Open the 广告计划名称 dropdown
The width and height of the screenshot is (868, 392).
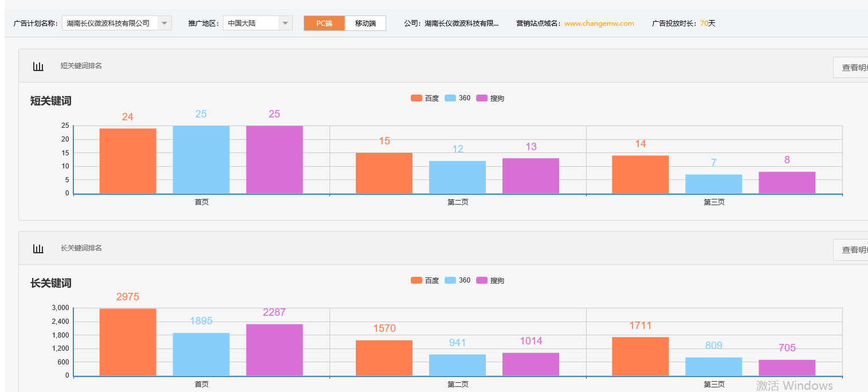(164, 23)
